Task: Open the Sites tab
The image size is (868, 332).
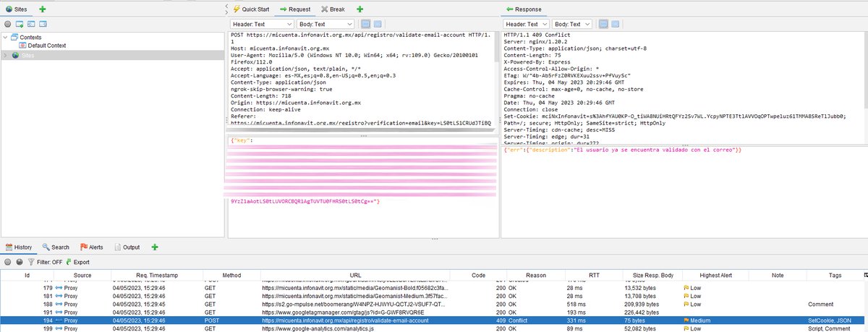Action: coord(17,9)
